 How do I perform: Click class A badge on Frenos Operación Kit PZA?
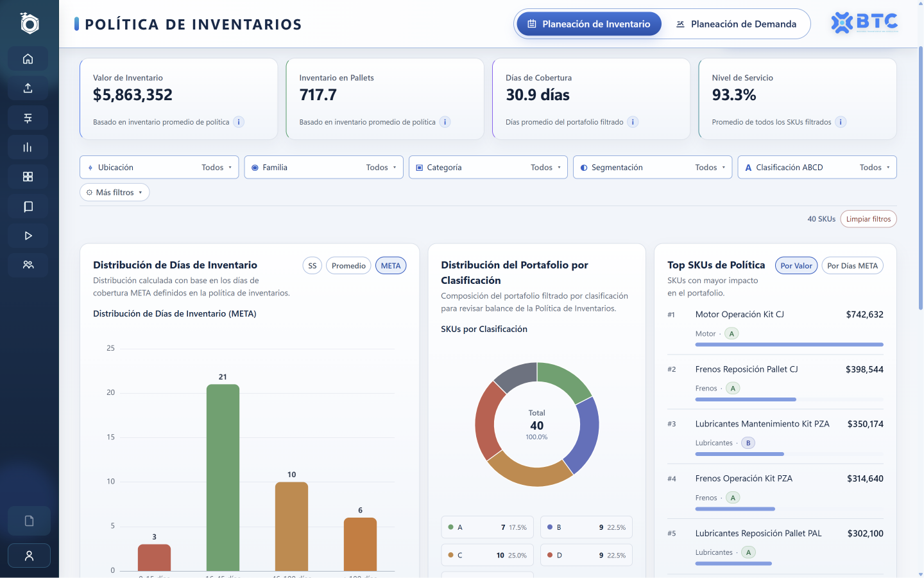[733, 498]
